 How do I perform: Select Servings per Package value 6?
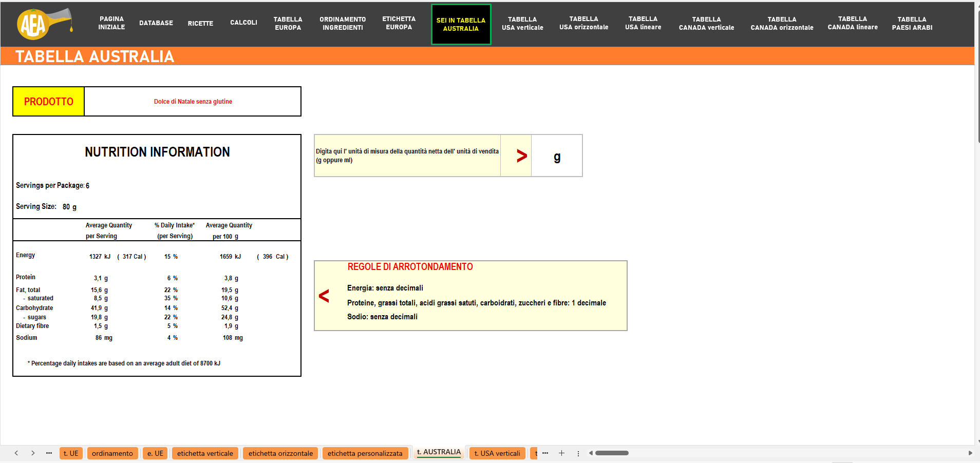coord(87,186)
